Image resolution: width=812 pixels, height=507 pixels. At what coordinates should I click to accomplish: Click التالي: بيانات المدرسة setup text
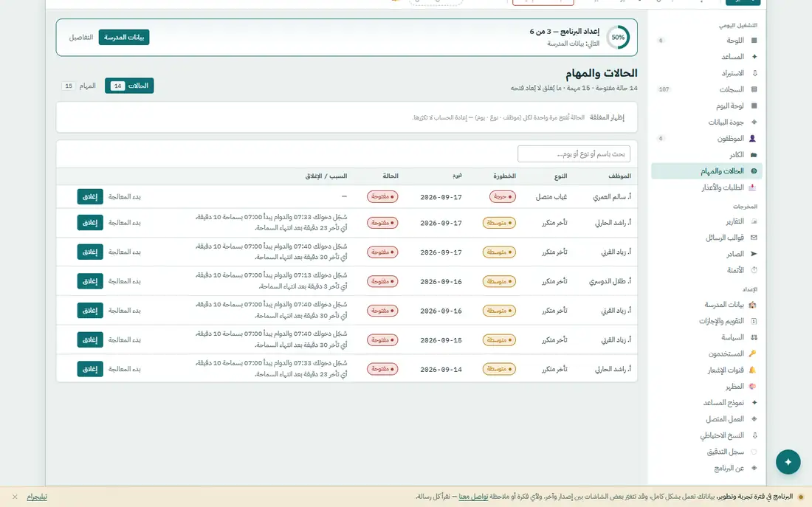(x=574, y=44)
